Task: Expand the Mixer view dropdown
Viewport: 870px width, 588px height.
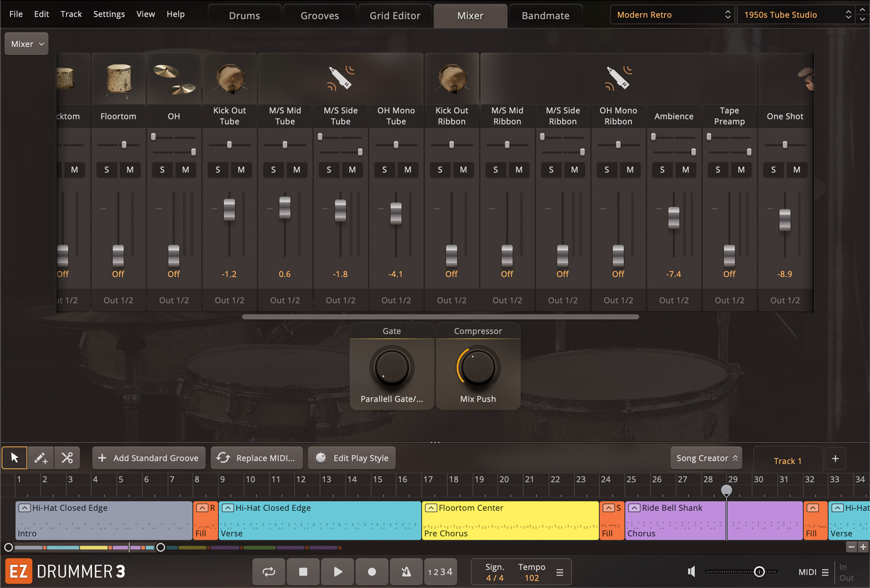Action: click(x=27, y=44)
